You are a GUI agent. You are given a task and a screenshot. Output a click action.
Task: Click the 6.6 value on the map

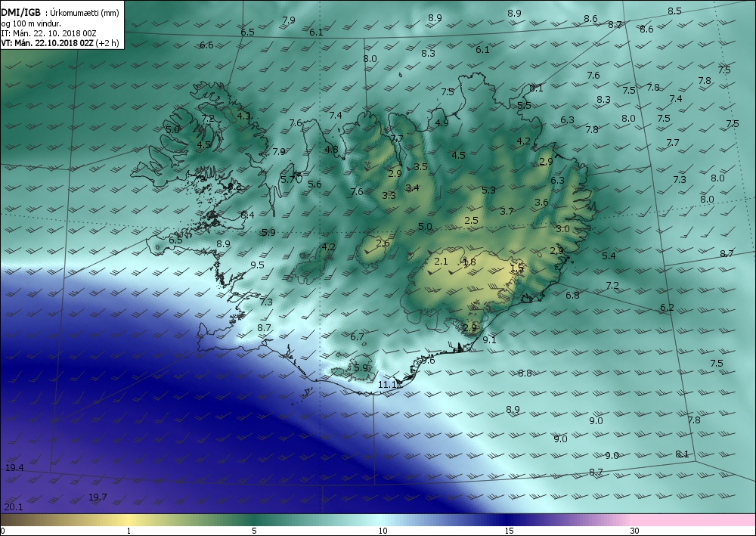pyautogui.click(x=206, y=45)
